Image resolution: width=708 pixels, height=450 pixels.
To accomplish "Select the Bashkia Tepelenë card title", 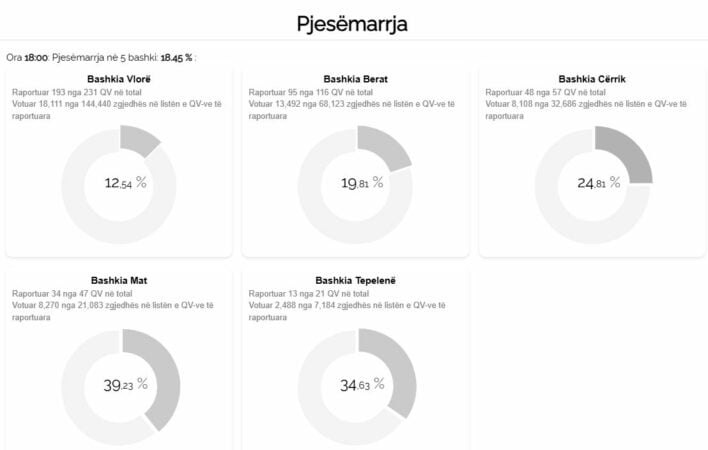I will (x=355, y=280).
